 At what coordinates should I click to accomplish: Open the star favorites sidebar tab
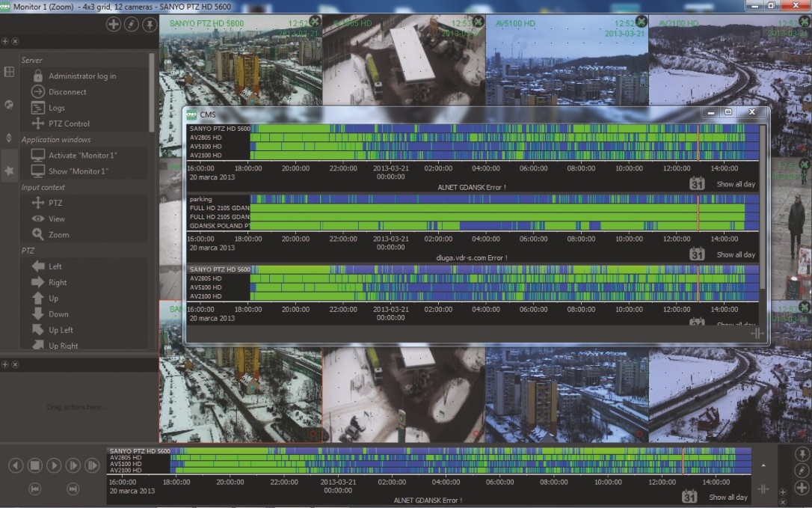pyautogui.click(x=9, y=171)
